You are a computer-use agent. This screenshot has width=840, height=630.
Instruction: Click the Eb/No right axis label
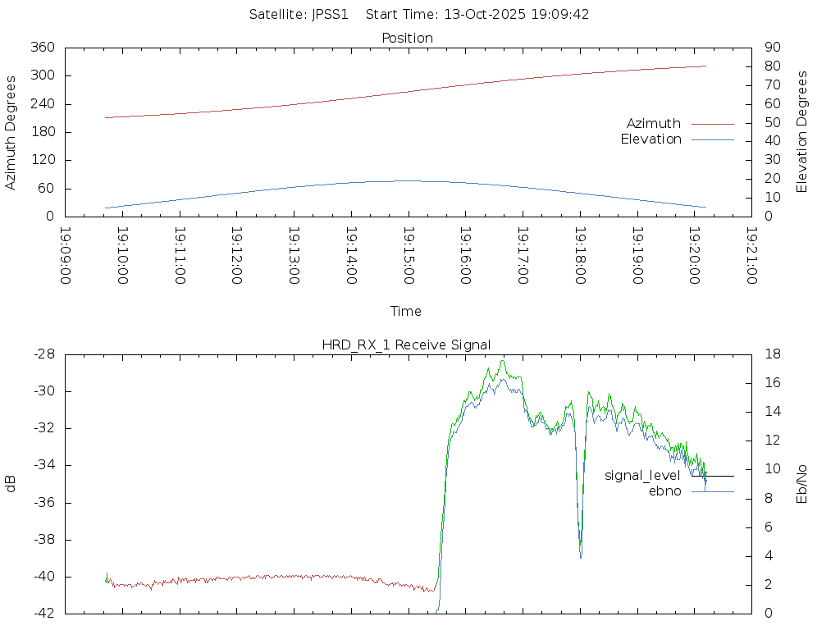click(x=802, y=482)
